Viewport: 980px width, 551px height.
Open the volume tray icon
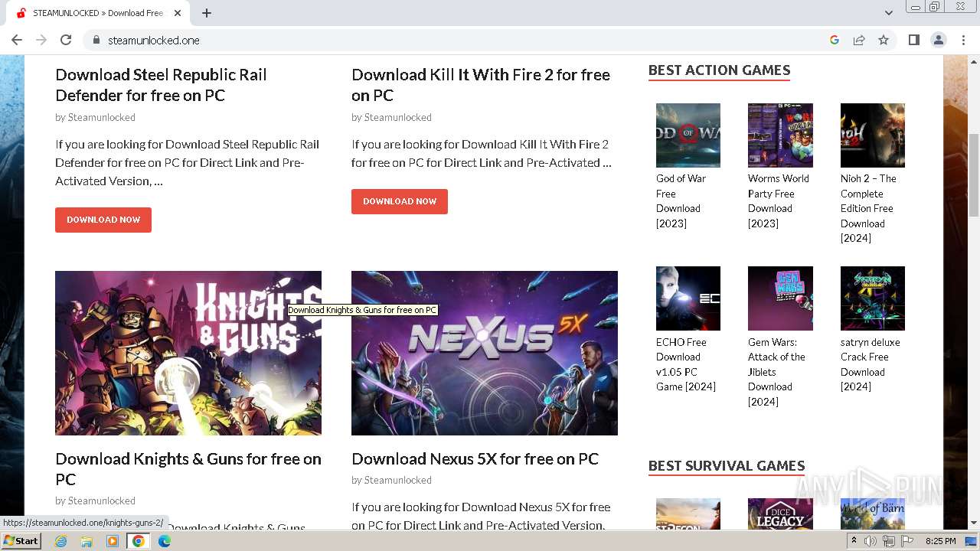click(x=871, y=541)
